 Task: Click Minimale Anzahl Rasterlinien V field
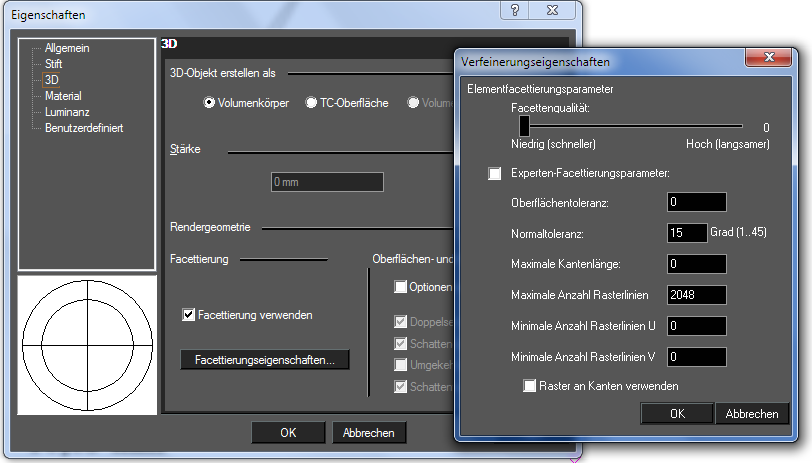click(697, 357)
